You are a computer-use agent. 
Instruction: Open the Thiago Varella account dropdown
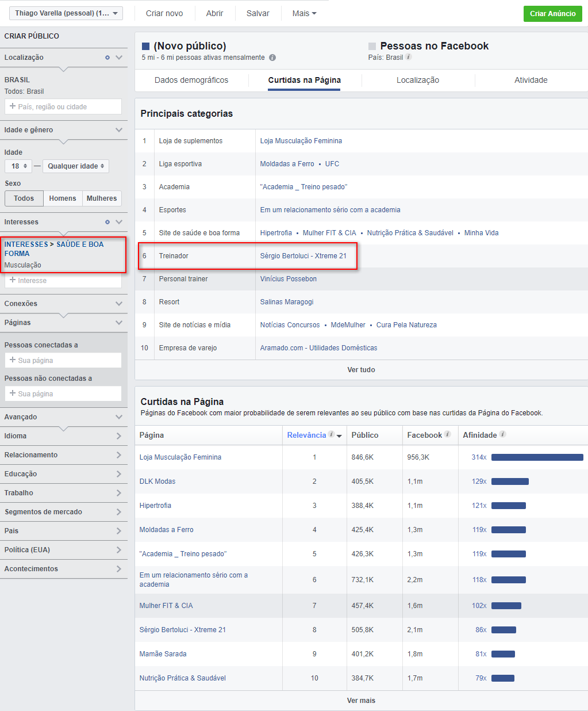[x=66, y=13]
